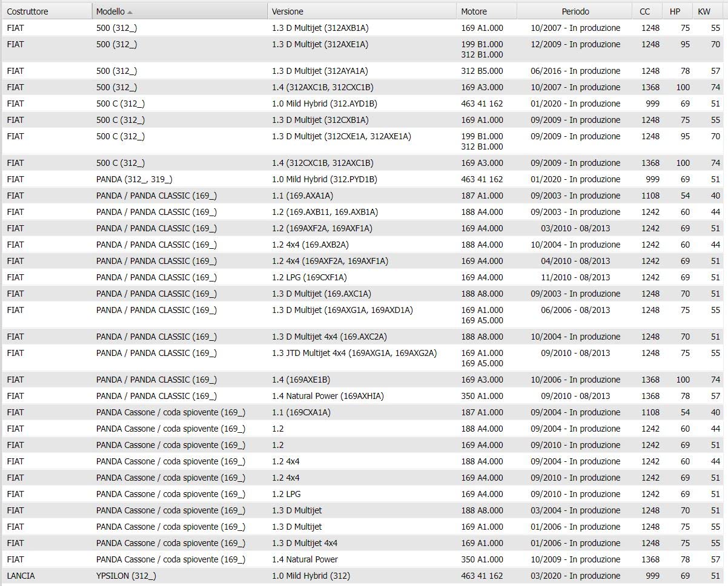728x586 pixels.
Task: Select version 1.2 4x4 (169.AXB2A)
Action: (x=310, y=245)
